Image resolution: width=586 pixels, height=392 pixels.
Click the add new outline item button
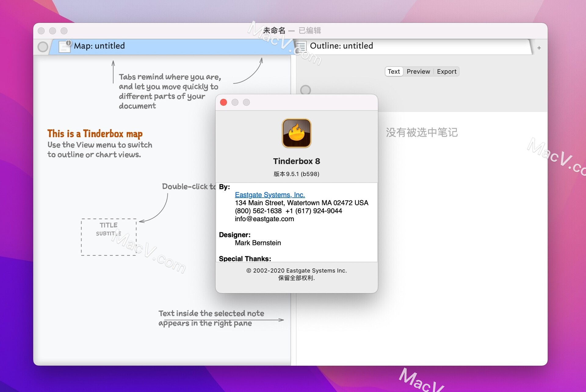point(539,47)
